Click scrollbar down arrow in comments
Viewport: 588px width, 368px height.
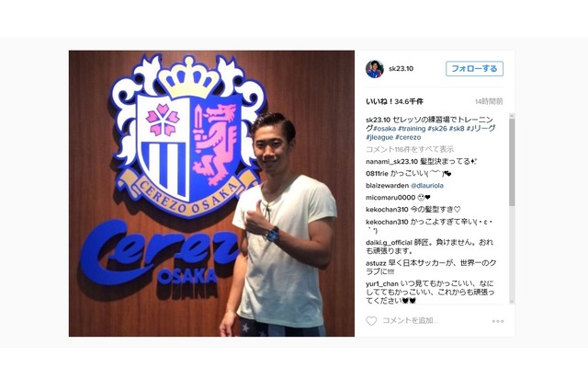click(512, 301)
